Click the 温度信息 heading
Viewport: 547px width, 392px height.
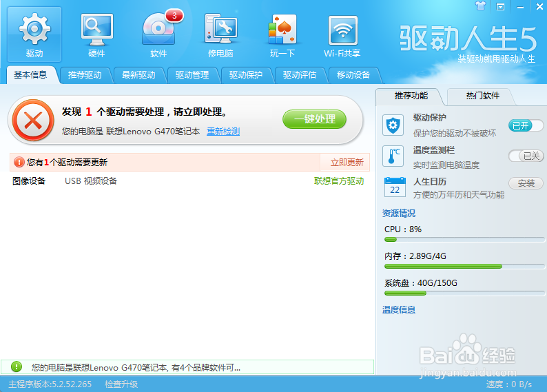click(x=399, y=310)
